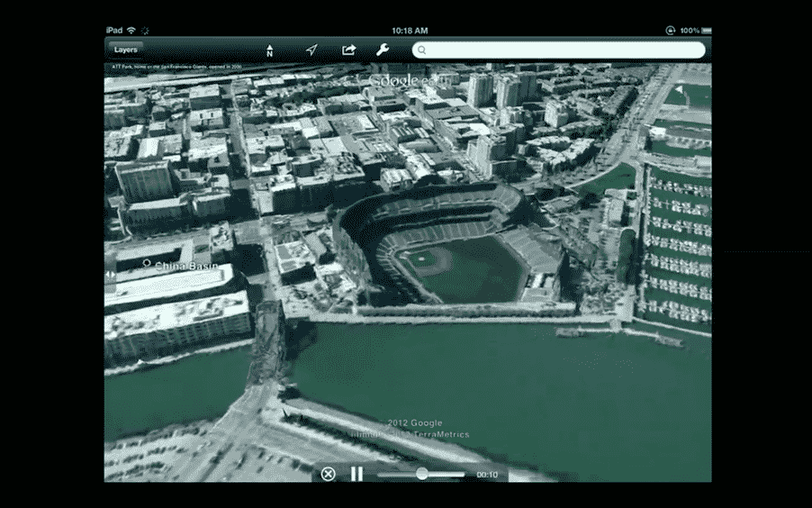Image resolution: width=812 pixels, height=508 pixels.
Task: Open the share menu
Action: [x=349, y=50]
